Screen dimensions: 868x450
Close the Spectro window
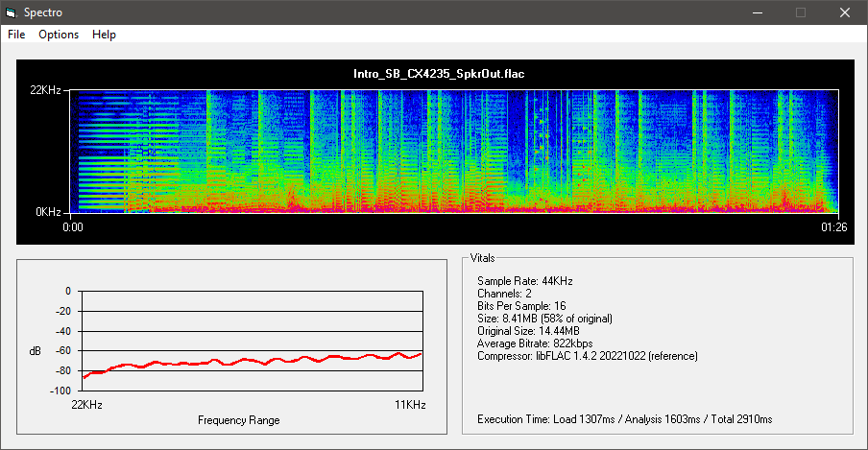coord(845,12)
